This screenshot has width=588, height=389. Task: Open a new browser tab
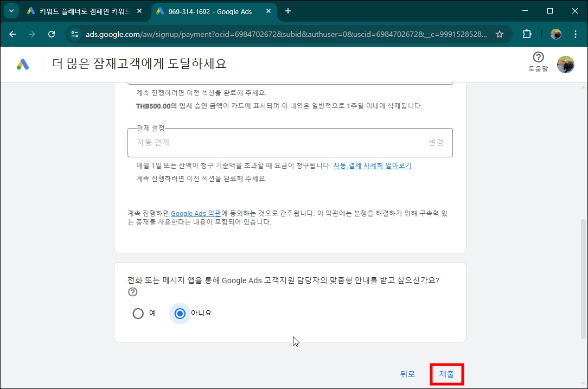[288, 11]
